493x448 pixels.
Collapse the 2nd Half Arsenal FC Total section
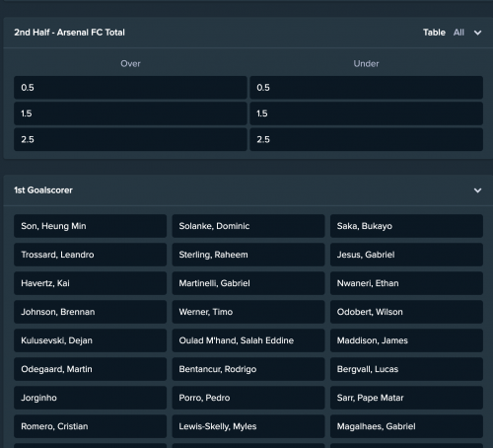click(x=477, y=33)
